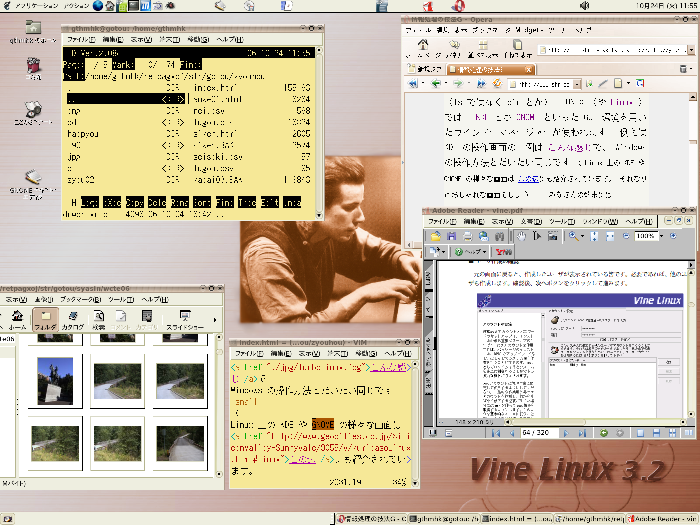700x525 pixels.
Task: Open the Opera taskbar button in bottom panel
Action: (x=371, y=519)
